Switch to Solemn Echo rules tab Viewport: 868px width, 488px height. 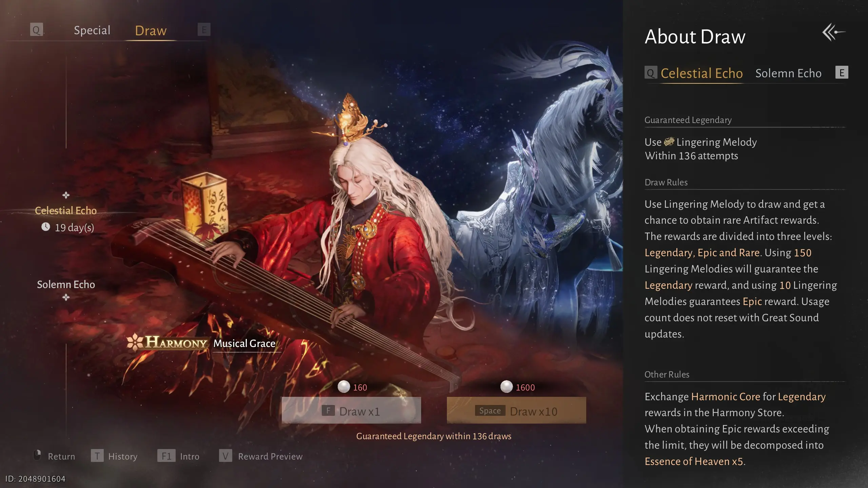tap(788, 73)
